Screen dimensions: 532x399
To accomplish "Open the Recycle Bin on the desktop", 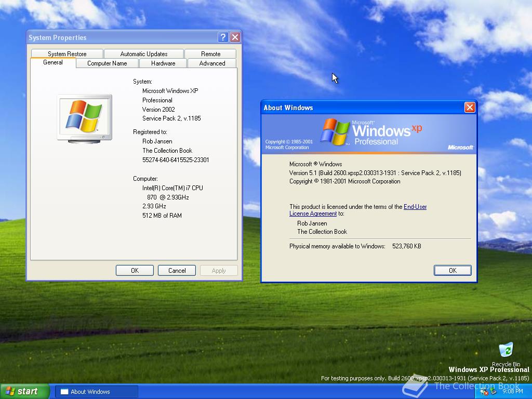I will pyautogui.click(x=506, y=349).
